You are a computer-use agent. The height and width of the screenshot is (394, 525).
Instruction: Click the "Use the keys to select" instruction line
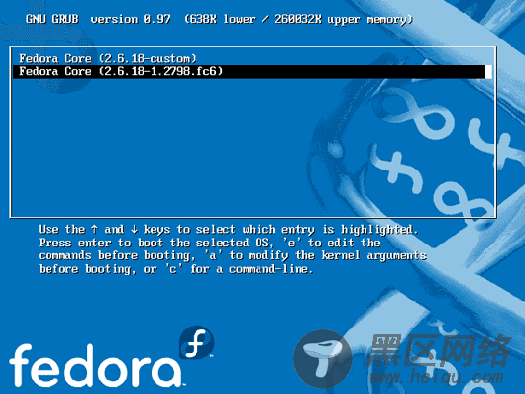click(229, 230)
